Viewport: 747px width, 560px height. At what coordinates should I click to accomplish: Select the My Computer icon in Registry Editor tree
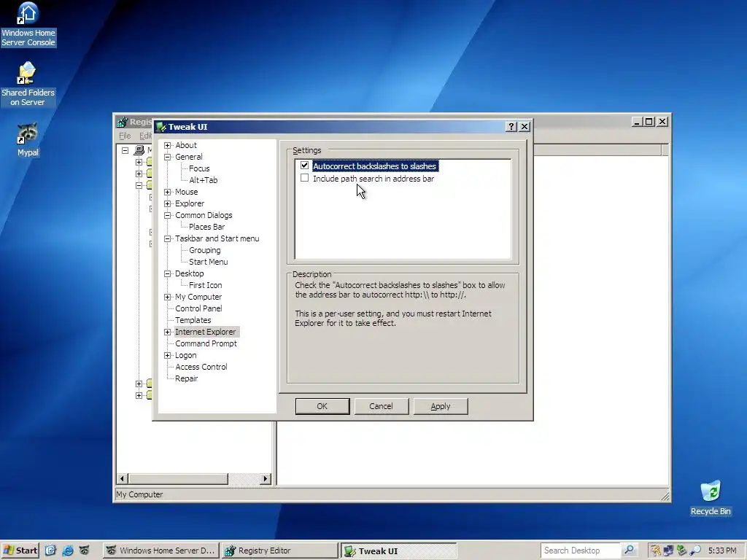(139, 150)
